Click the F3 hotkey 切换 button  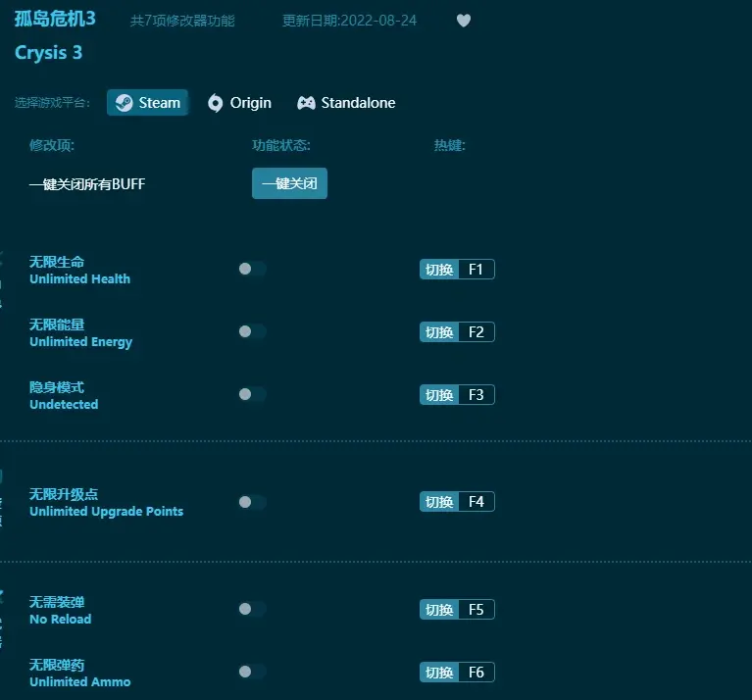tap(439, 395)
